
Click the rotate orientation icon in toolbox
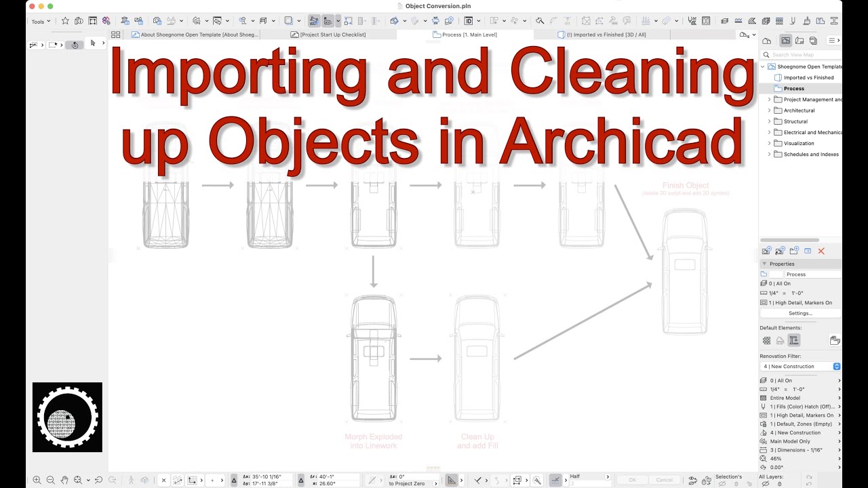[x=75, y=45]
